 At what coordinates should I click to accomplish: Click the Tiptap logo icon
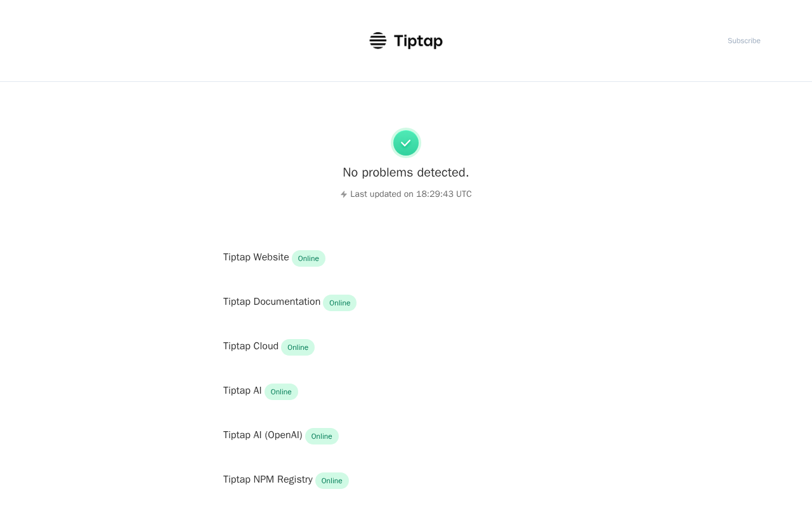[x=378, y=41]
